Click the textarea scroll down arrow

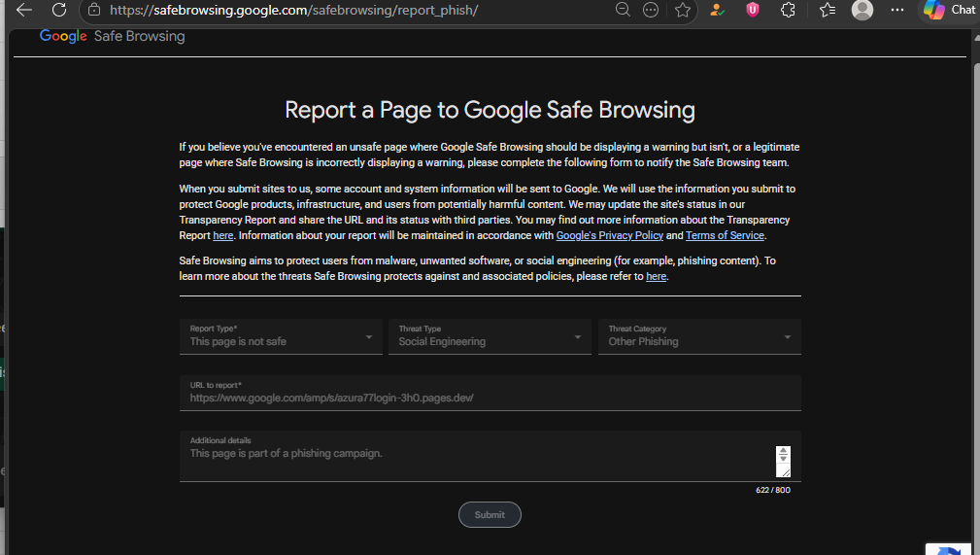pos(783,460)
